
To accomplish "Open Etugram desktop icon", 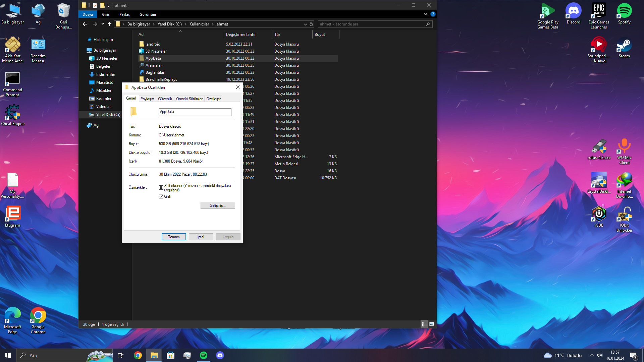I will pyautogui.click(x=12, y=217).
